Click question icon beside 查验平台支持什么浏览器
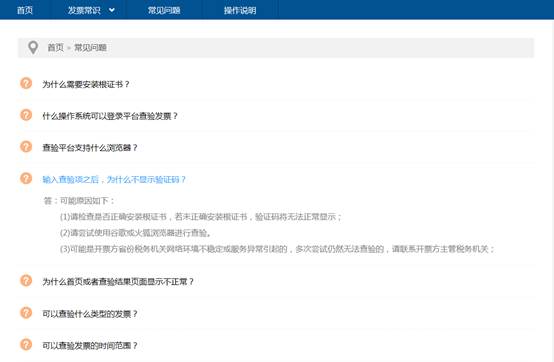This screenshot has width=554, height=362. point(26,147)
